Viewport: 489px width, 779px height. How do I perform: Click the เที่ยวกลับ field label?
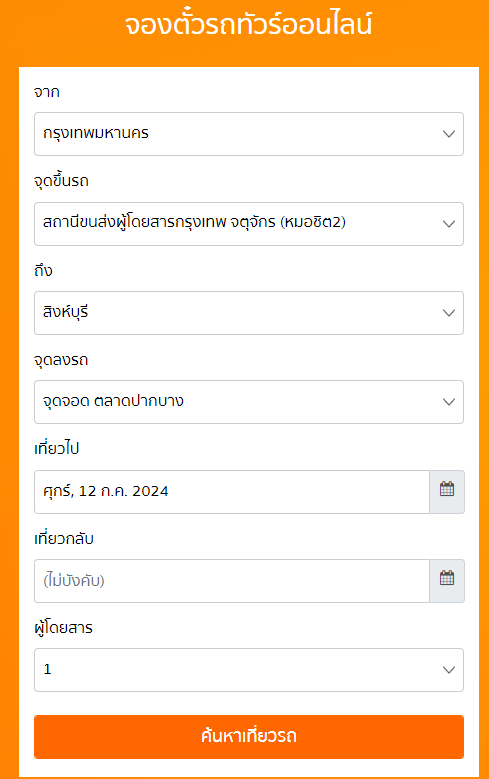pos(64,539)
